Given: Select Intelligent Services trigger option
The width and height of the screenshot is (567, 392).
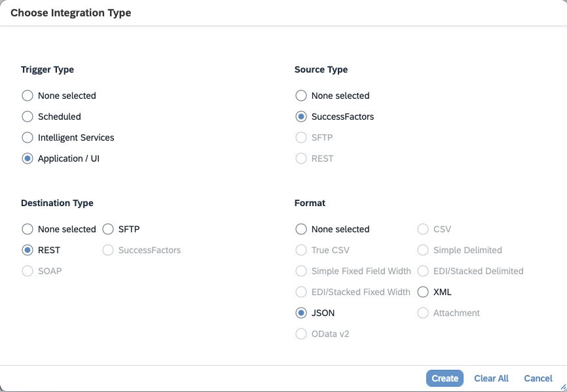Looking at the screenshot, I should pyautogui.click(x=27, y=137).
